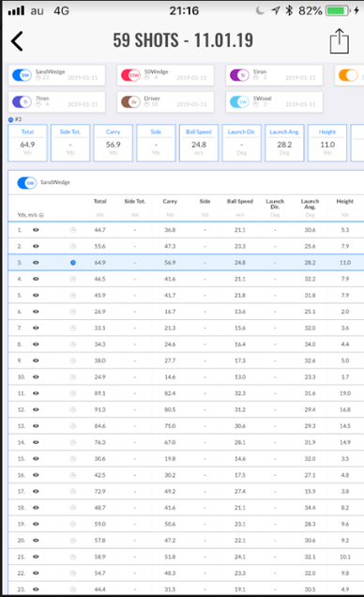This screenshot has height=597, width=364.
Task: Go back using the left arrow
Action: click(x=17, y=41)
